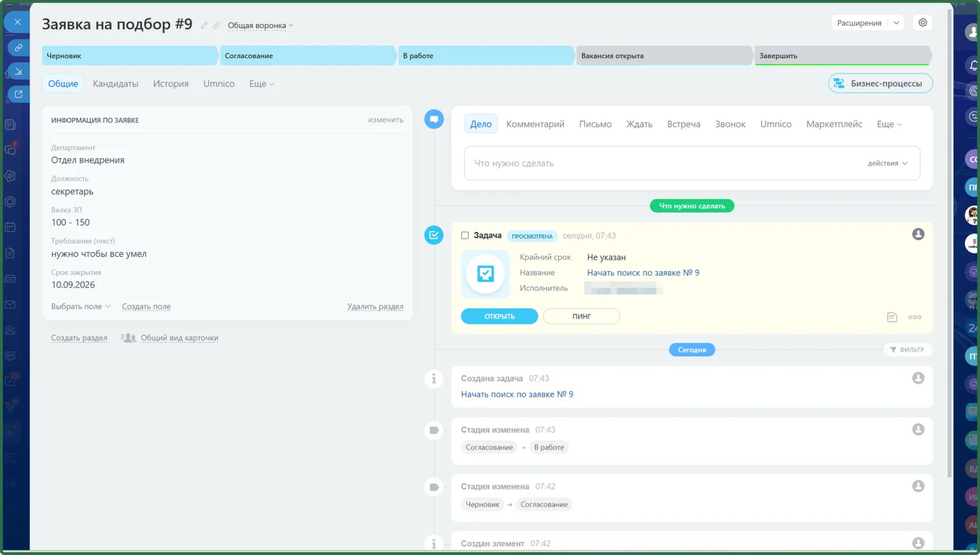Click the open in new window sidebar icon

click(19, 94)
